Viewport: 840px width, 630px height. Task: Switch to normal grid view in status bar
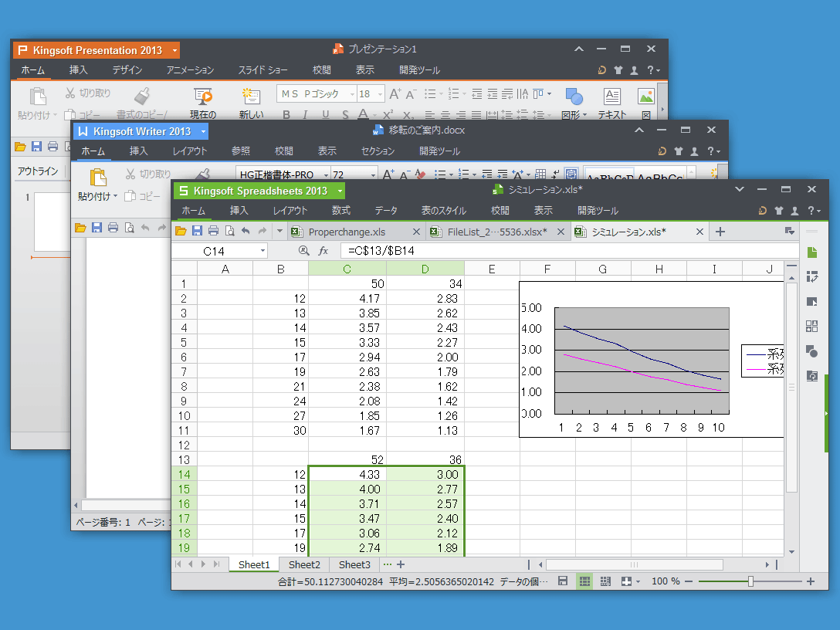point(584,581)
